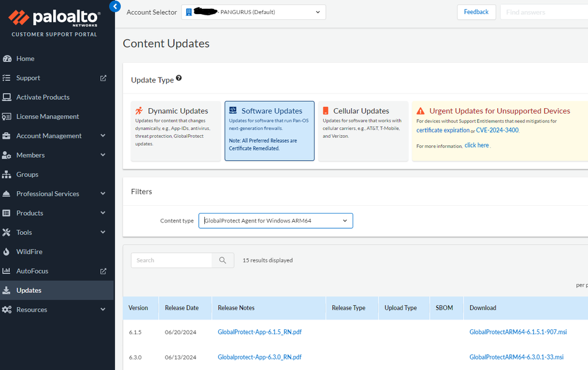588x370 pixels.
Task: Open the CVE-2024-3400 link
Action: point(497,130)
